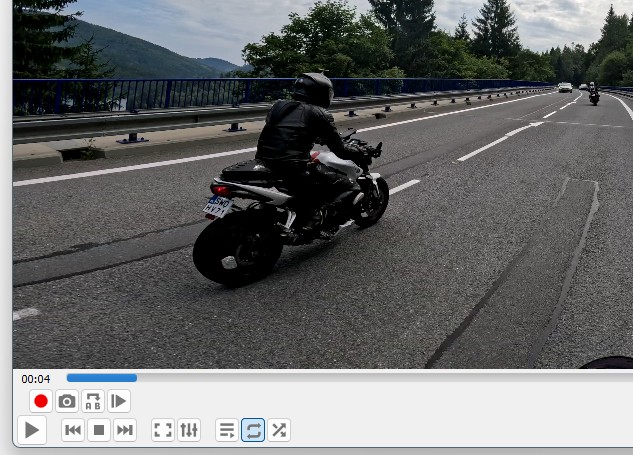Disable the active loop/repeat toggle
The image size is (633, 455).
[253, 430]
